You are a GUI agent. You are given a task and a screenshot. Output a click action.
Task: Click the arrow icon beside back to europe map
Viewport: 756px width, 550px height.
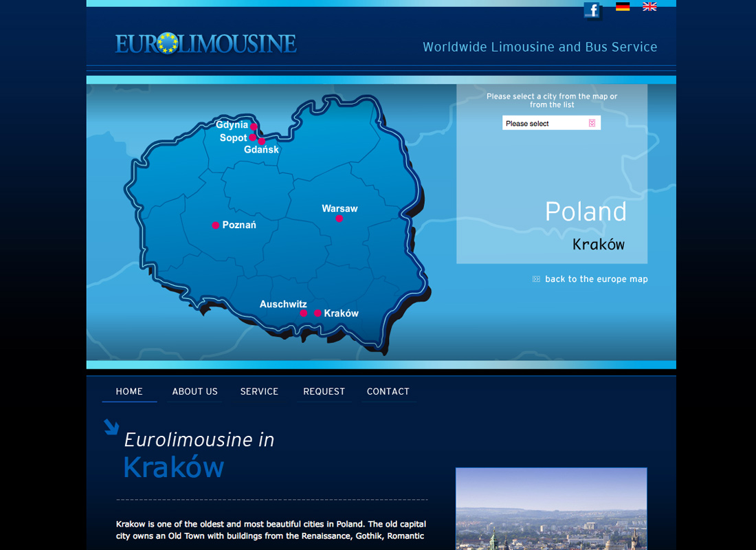tap(536, 279)
